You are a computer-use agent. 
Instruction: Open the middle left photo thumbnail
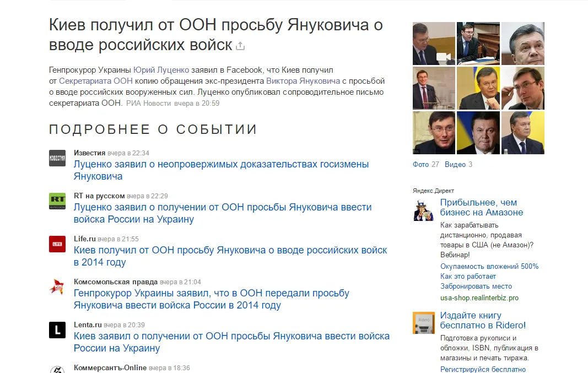point(434,88)
